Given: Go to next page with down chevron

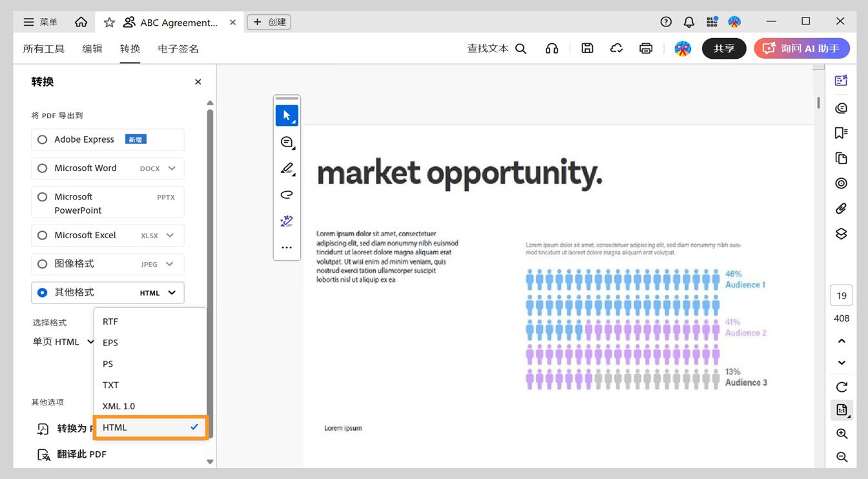Looking at the screenshot, I should point(842,363).
